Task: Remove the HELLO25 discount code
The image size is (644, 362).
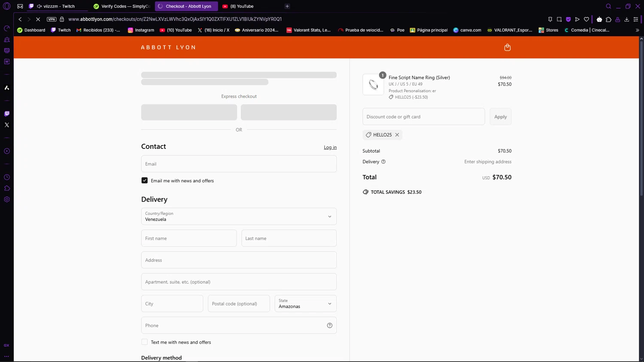Action: coord(397,135)
